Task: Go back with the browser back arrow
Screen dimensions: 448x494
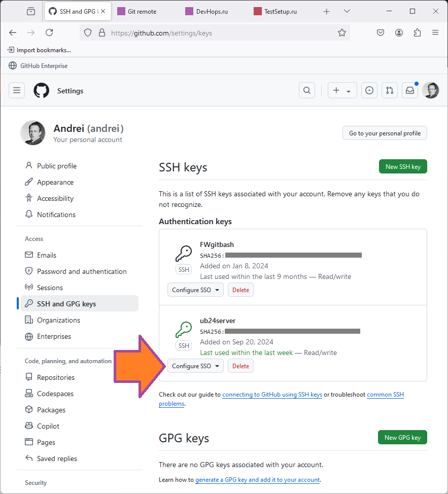Action: tap(13, 33)
